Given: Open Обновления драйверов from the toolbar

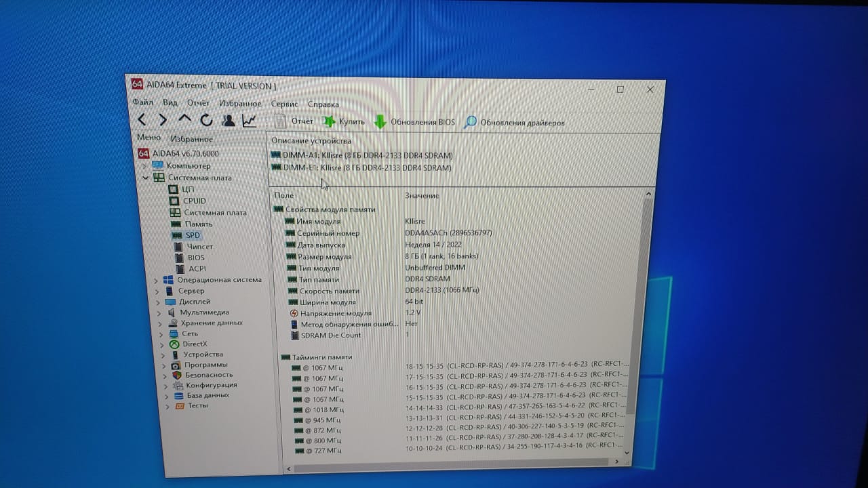Looking at the screenshot, I should 514,123.
